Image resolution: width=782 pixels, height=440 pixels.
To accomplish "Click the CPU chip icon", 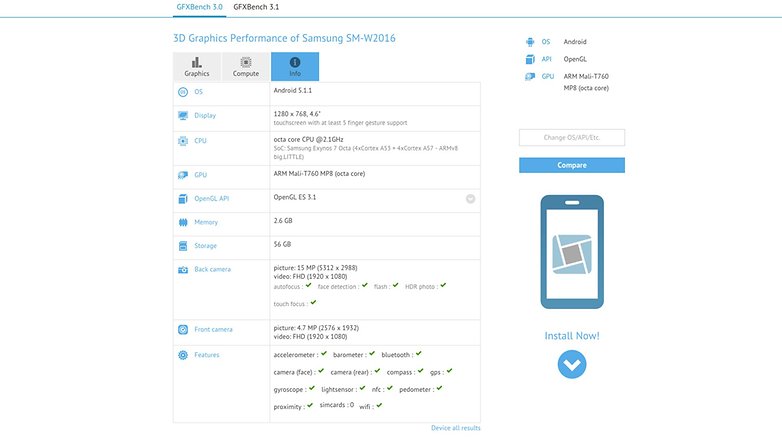I will click(183, 141).
